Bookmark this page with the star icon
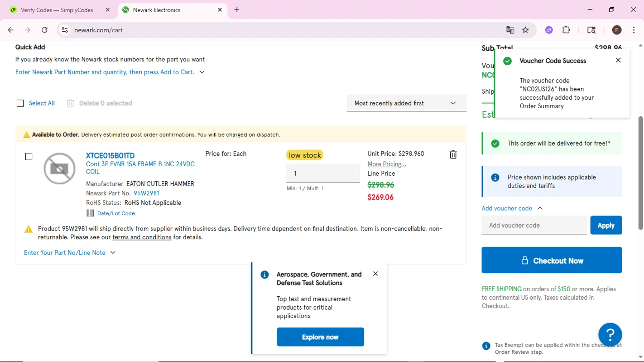Viewport: 644px width, 362px height. coord(526,30)
